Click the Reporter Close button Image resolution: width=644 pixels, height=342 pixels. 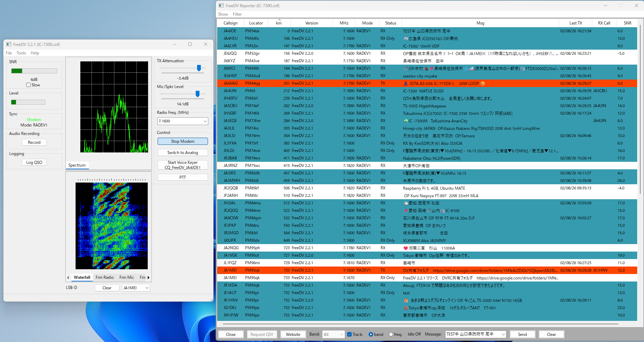(x=231, y=335)
